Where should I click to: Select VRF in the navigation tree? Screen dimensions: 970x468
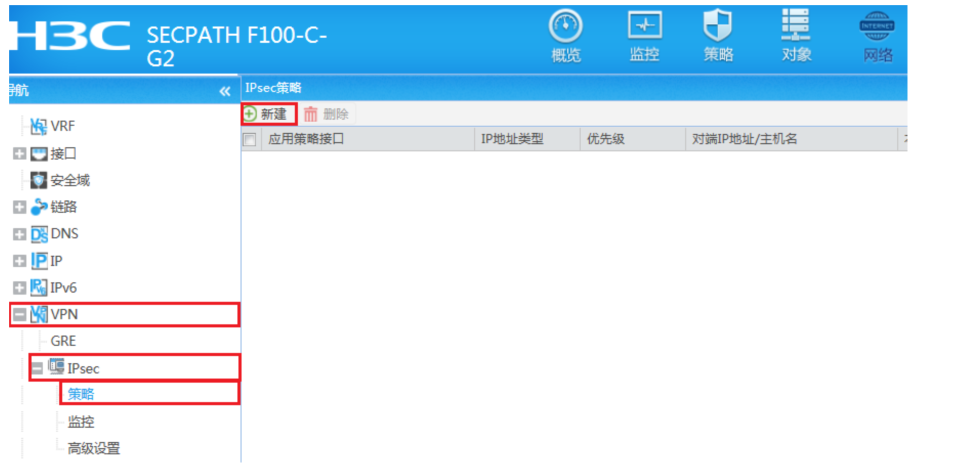coord(62,127)
